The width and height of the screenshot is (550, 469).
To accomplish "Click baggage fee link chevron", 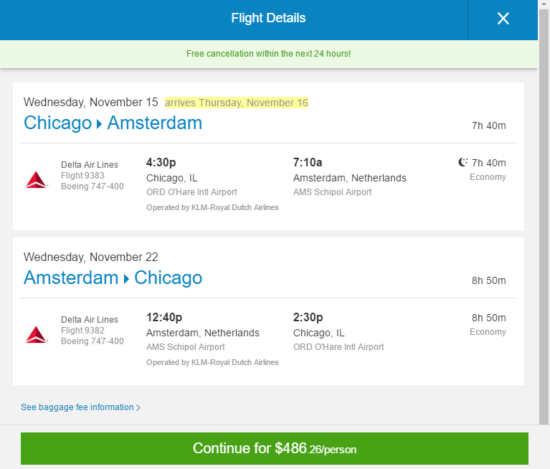I will pyautogui.click(x=138, y=408).
